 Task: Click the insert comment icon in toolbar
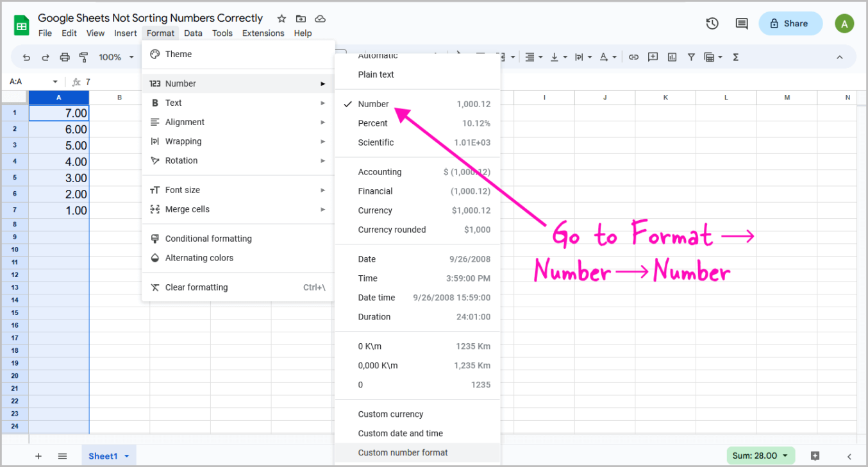click(x=653, y=57)
